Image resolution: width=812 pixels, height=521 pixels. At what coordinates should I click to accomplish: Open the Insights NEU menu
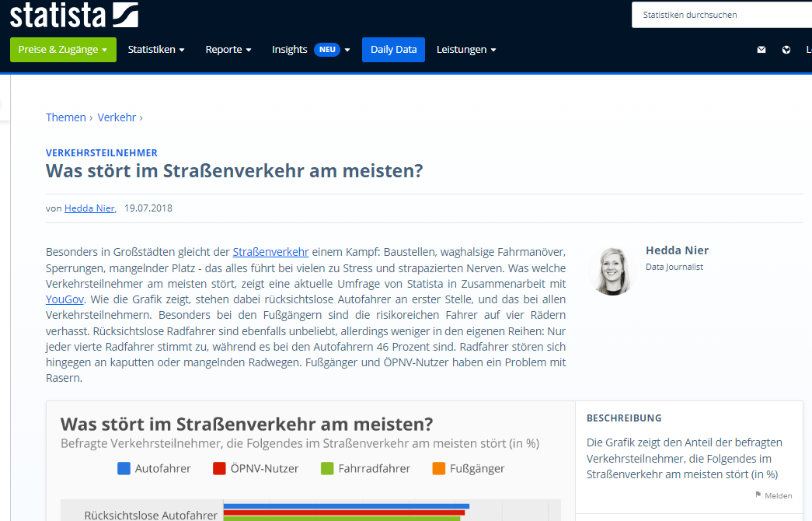click(x=311, y=50)
